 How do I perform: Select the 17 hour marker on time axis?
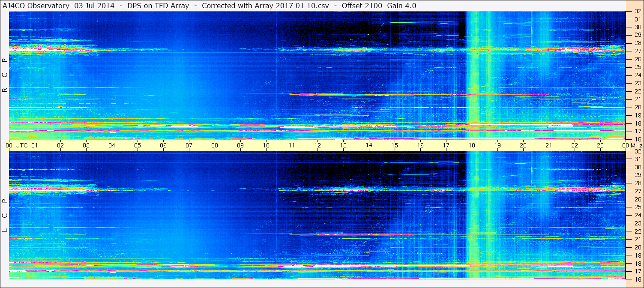[x=446, y=145]
